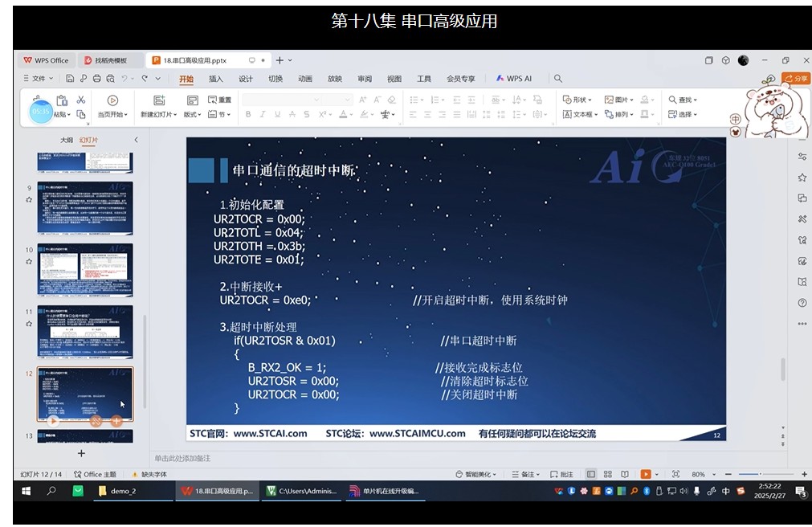The image size is (812, 527).
Task: Switch to the 设计 ribbon tab
Action: (x=246, y=79)
